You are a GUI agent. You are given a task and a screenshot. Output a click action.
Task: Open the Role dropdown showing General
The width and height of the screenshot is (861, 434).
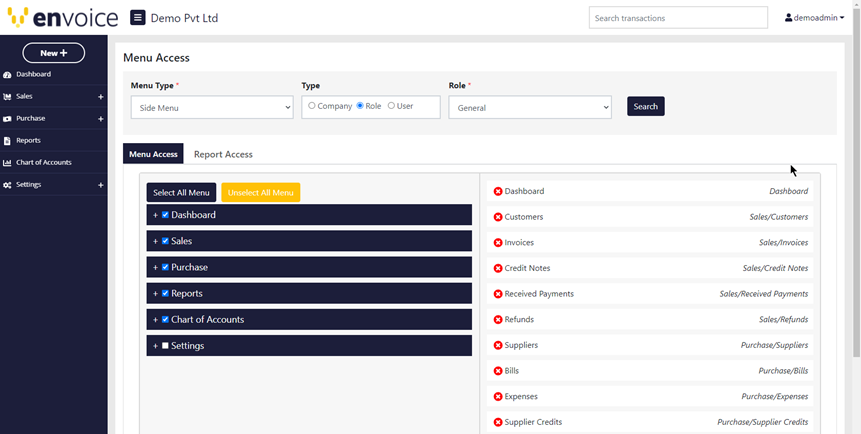coord(529,107)
